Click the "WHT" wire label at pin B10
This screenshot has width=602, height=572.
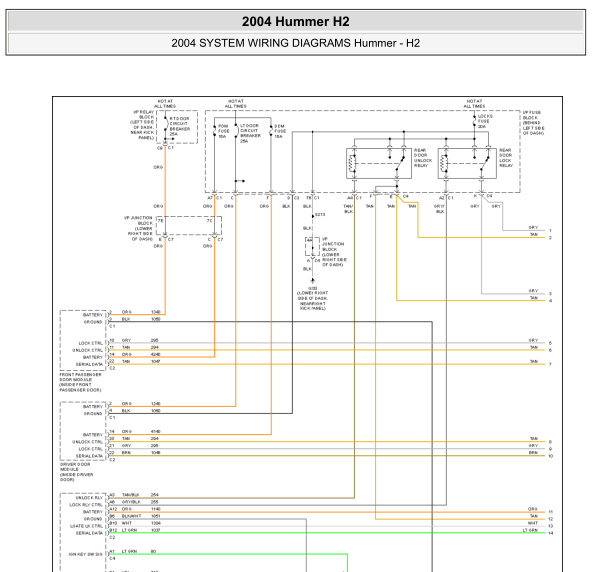click(127, 523)
